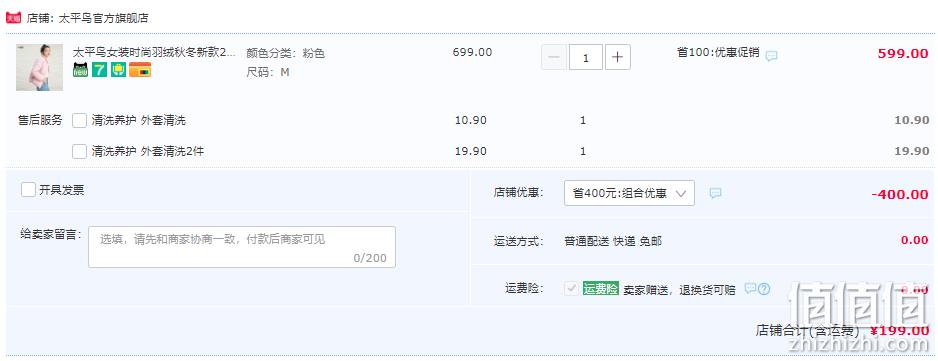Increase item quantity with the plus button
The height and width of the screenshot is (361, 938).
(618, 57)
